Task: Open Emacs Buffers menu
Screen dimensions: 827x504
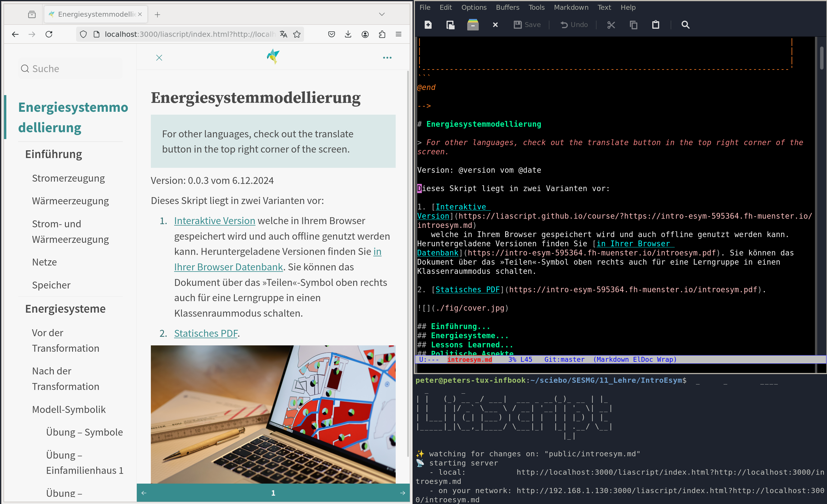Action: (507, 7)
